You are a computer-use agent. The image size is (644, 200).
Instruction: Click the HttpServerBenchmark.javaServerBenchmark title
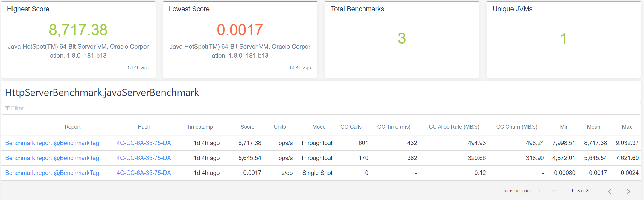pos(102,93)
